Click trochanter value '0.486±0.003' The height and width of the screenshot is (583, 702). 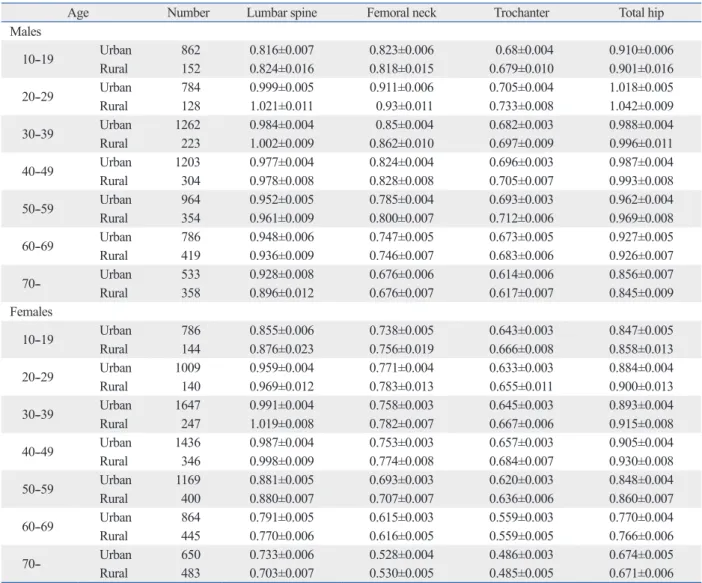click(521, 555)
